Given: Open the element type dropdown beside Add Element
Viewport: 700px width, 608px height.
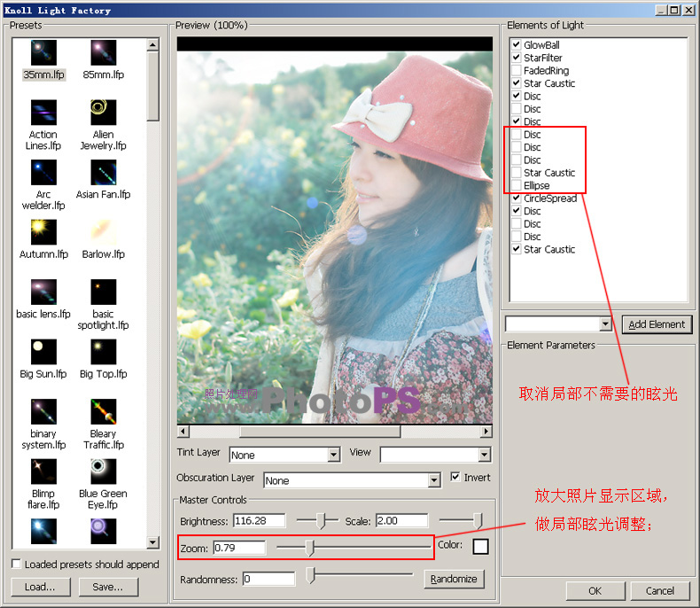Looking at the screenshot, I should pyautogui.click(x=605, y=324).
